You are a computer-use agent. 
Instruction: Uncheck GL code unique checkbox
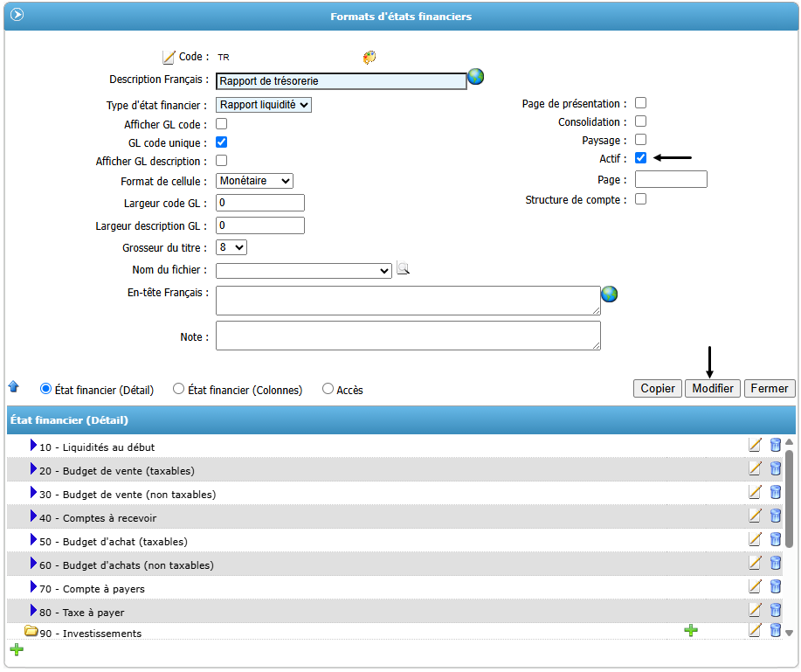[x=221, y=142]
